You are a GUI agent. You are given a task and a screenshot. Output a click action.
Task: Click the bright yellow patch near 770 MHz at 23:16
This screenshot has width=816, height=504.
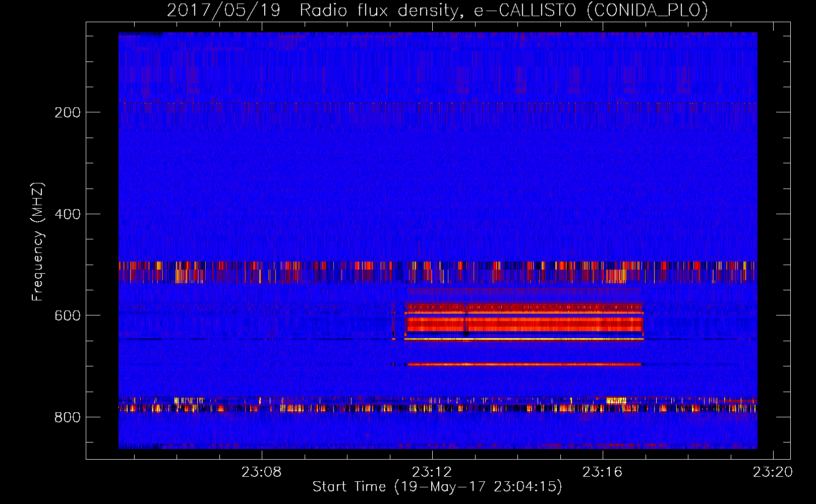click(616, 401)
